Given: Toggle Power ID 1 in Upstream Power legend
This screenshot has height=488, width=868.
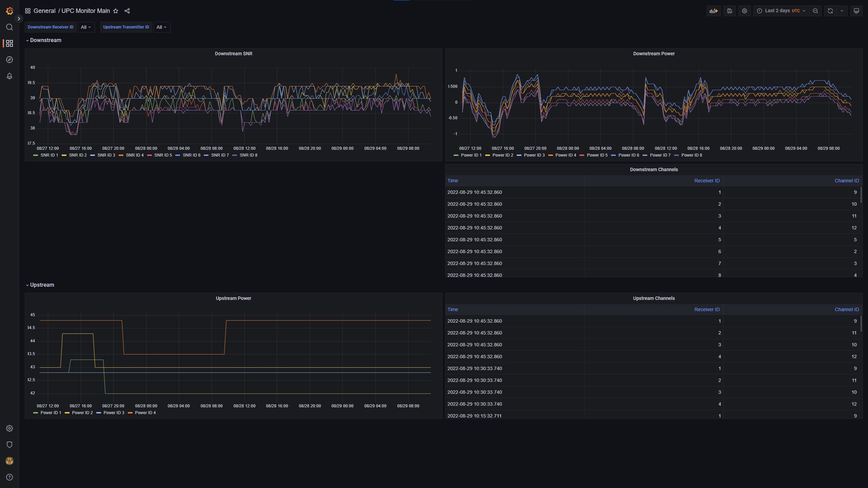Looking at the screenshot, I should click(x=51, y=413).
